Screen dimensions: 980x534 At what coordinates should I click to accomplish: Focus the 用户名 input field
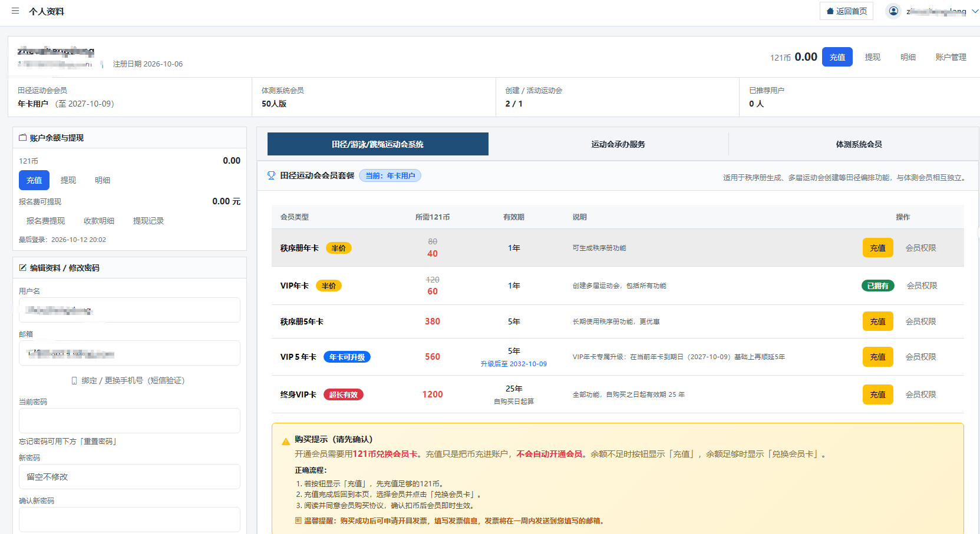(x=130, y=310)
